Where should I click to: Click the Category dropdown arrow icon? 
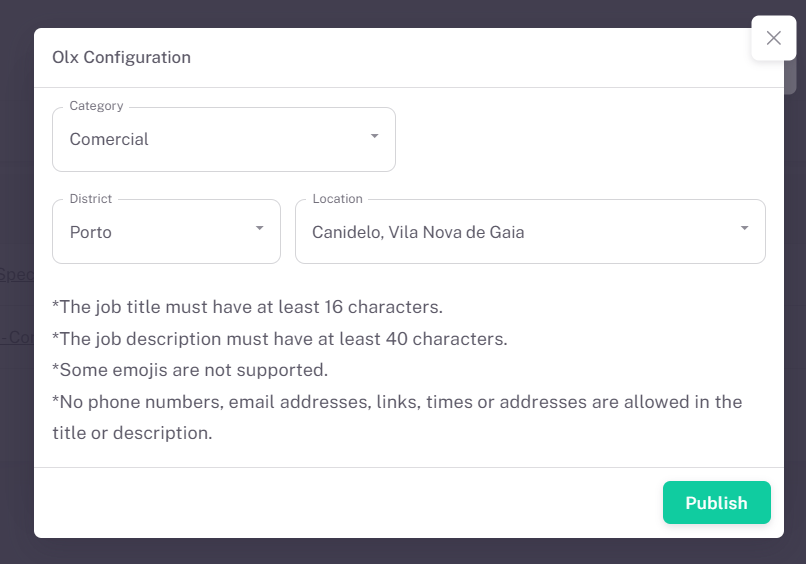[374, 136]
